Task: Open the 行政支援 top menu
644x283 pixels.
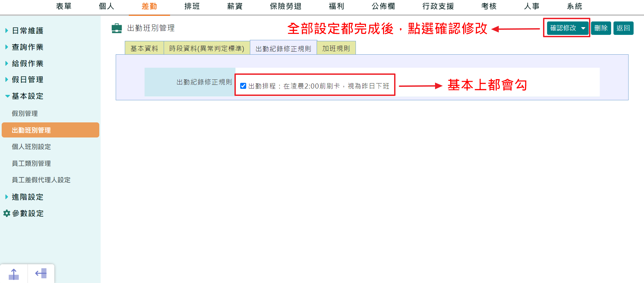Action: pyautogui.click(x=438, y=6)
